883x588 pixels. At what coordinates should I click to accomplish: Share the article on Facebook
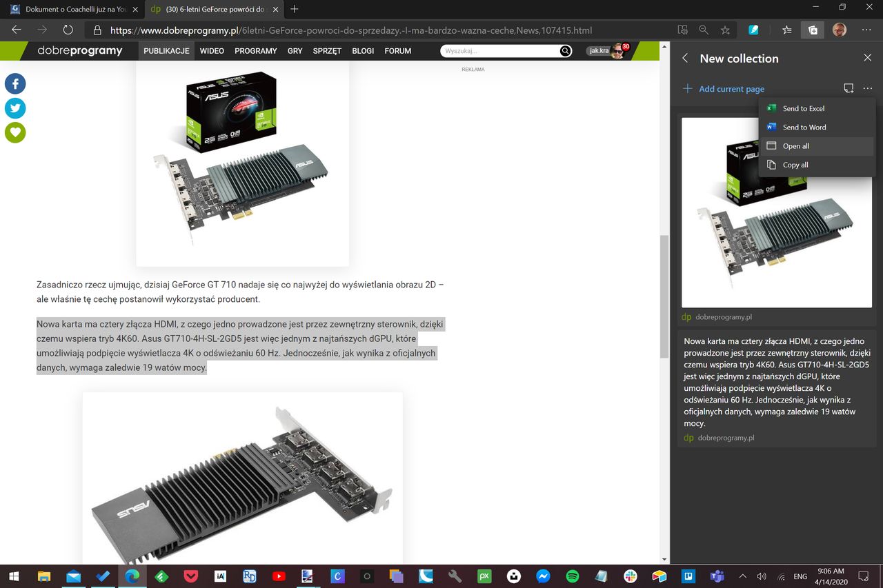(x=15, y=84)
